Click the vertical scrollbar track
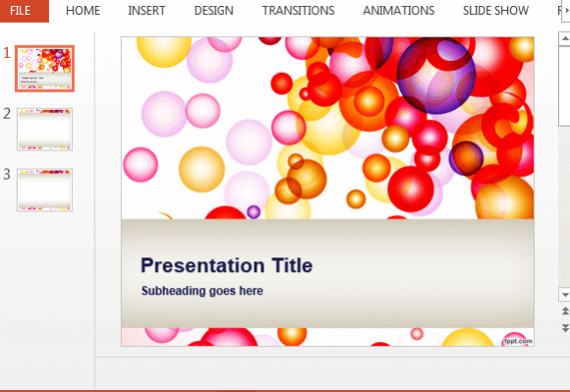Viewport: 570px width, 392px height. [x=564, y=207]
